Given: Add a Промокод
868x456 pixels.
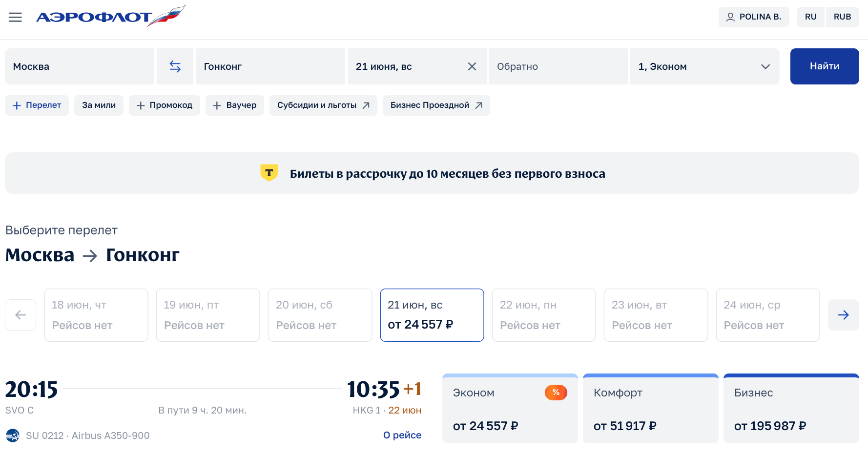Looking at the screenshot, I should click(x=165, y=105).
